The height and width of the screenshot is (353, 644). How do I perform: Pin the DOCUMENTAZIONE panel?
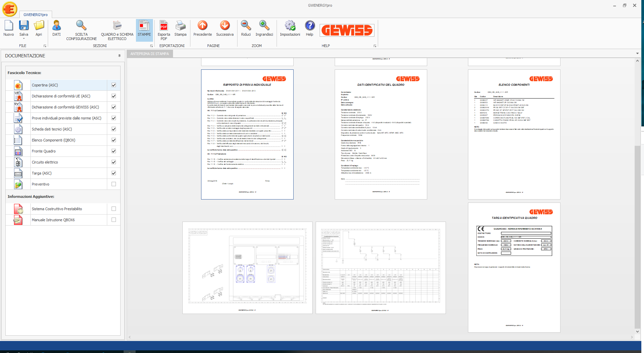119,56
